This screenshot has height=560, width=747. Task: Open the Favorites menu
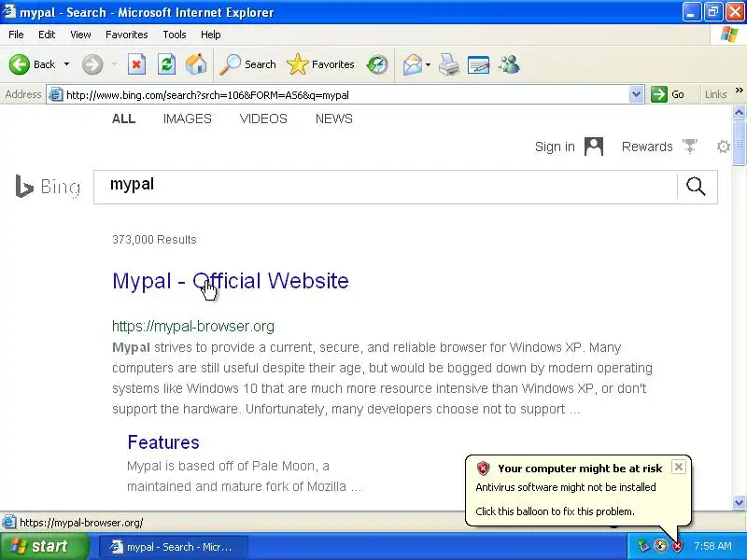127,35
